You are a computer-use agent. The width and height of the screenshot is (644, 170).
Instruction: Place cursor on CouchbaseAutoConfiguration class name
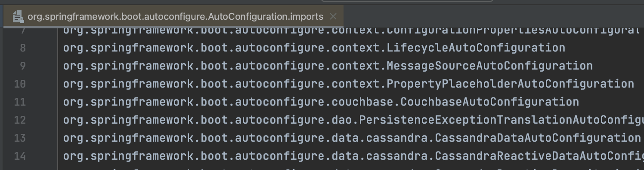pos(489,102)
